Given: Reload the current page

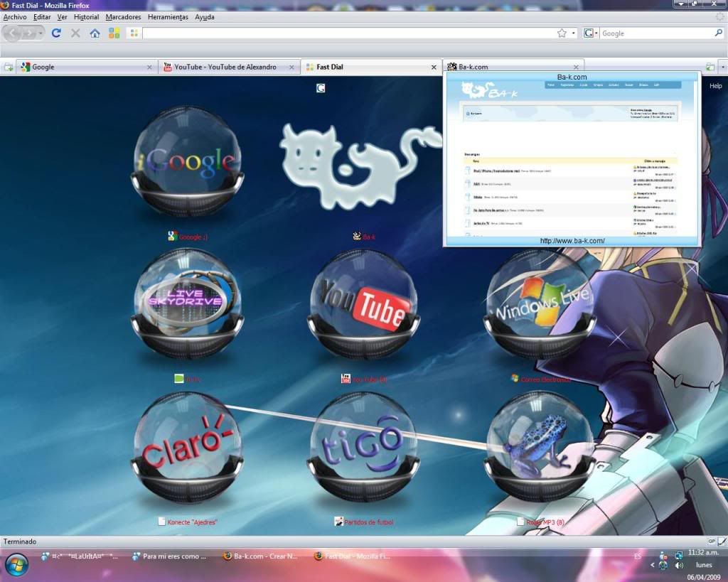Looking at the screenshot, I should click(x=56, y=33).
